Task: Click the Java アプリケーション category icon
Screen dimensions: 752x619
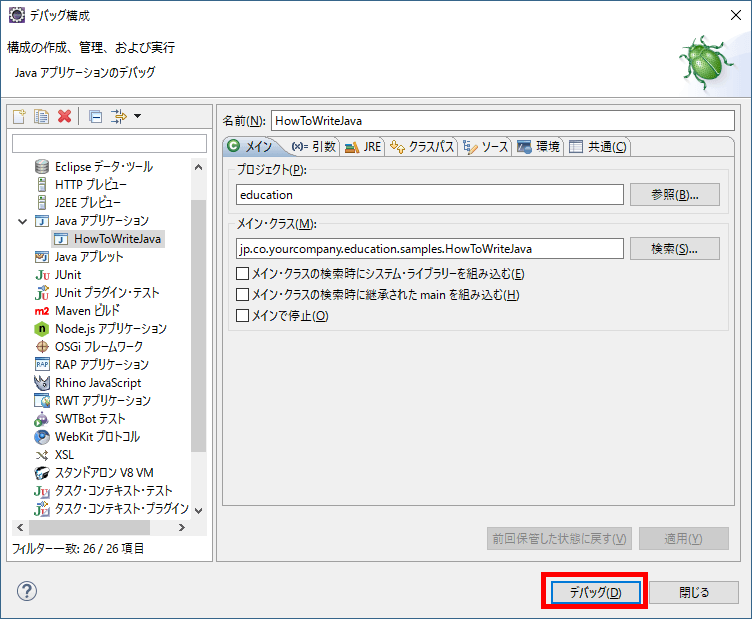Action: click(42, 221)
